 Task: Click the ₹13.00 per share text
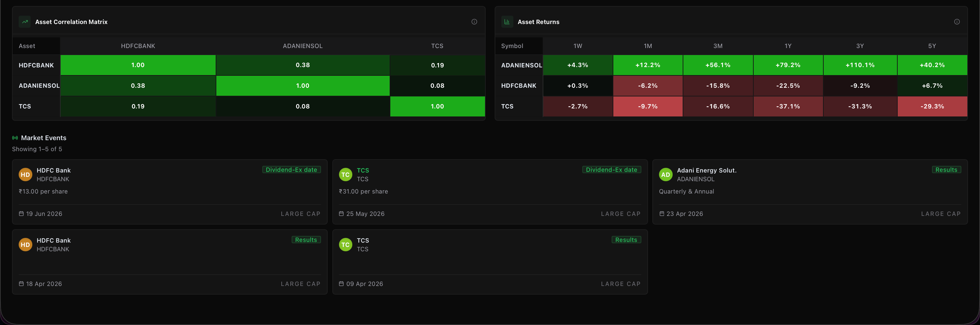click(x=43, y=192)
